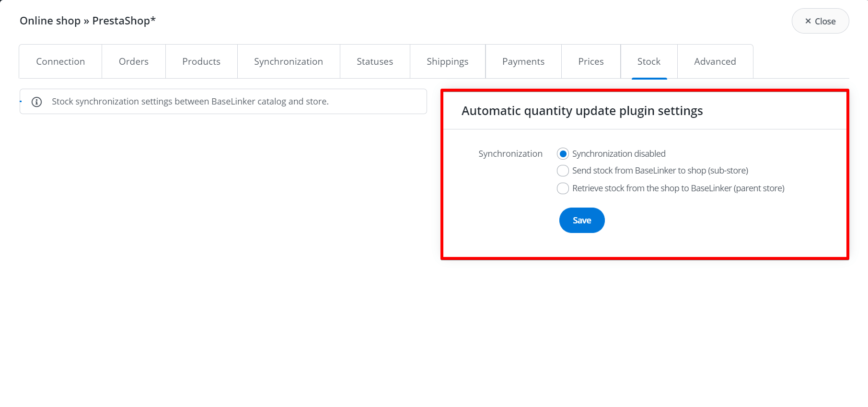The height and width of the screenshot is (407, 868).
Task: Click the info icon beside stock synchronization text
Action: click(36, 102)
